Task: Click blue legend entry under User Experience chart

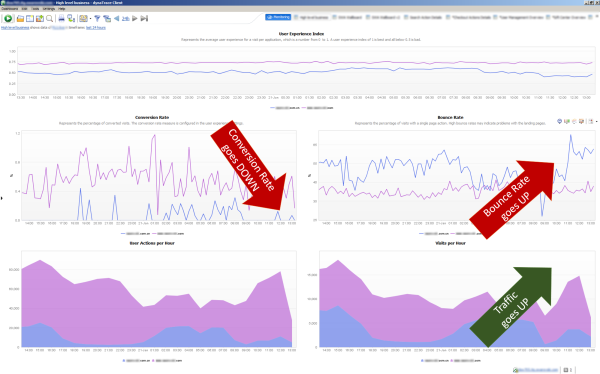Action: (x=284, y=108)
